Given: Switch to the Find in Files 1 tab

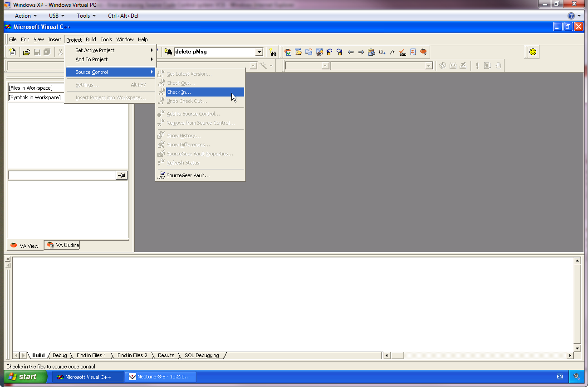Looking at the screenshot, I should coord(91,355).
